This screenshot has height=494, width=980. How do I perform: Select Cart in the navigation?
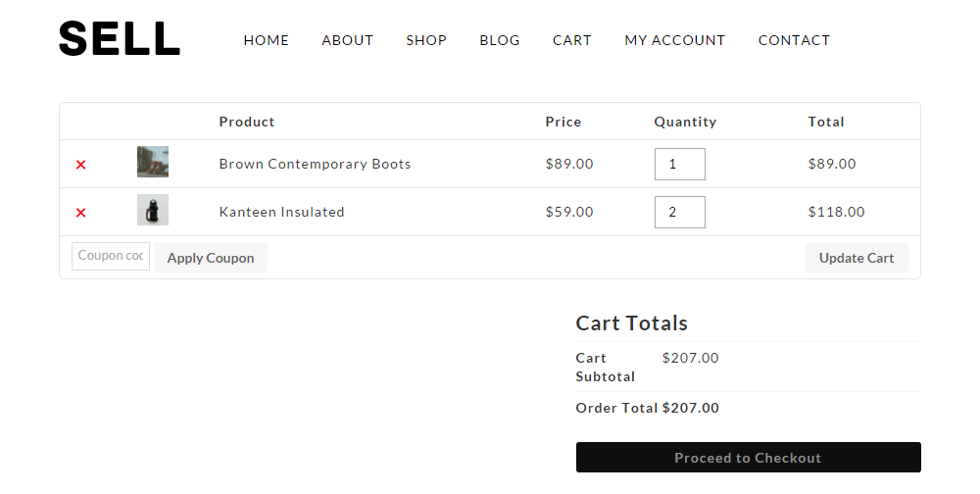[x=572, y=40]
